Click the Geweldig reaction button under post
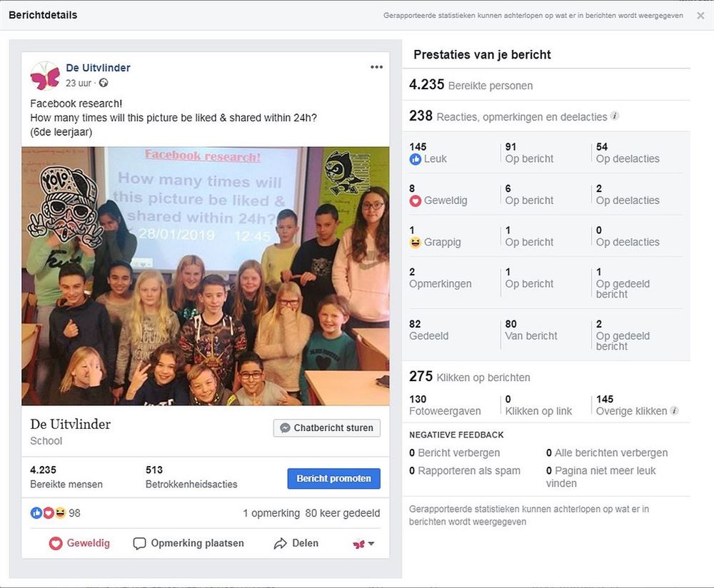Viewport: 714px width, 588px height. 79,543
